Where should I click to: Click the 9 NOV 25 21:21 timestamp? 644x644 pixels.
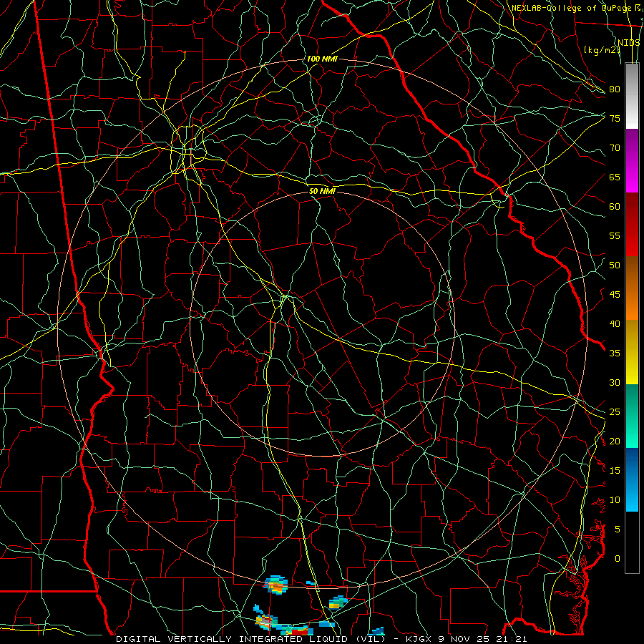482,639
